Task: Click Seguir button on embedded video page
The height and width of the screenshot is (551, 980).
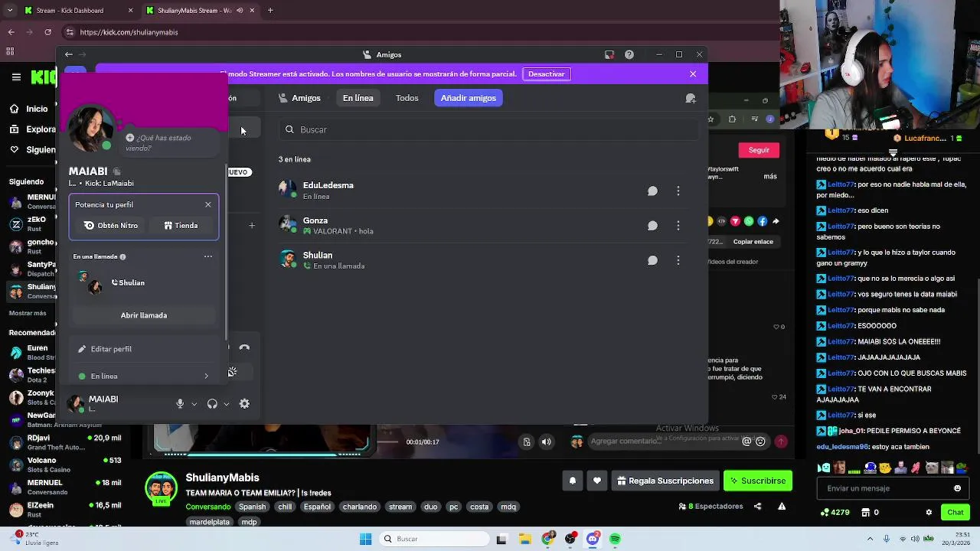Action: click(x=759, y=150)
